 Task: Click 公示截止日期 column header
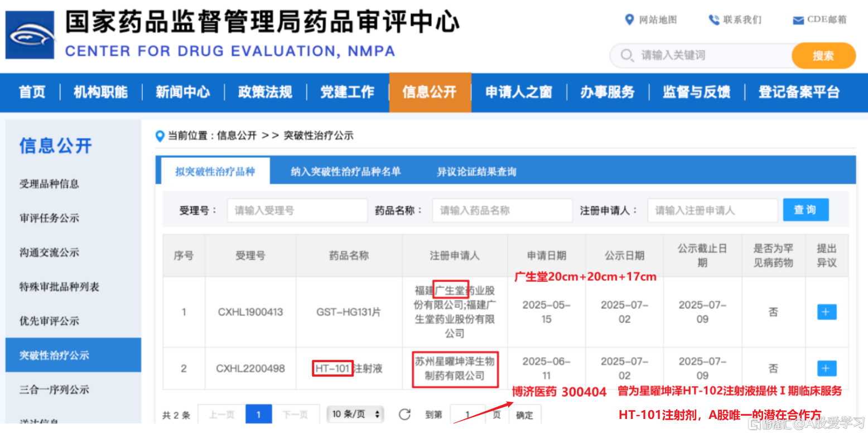702,255
